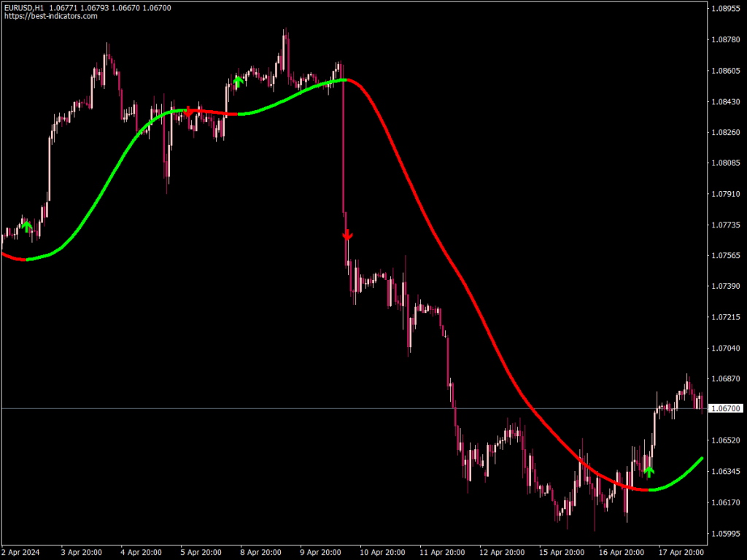Click the green up arrow near 2 Apr
747x560 pixels.
27,226
